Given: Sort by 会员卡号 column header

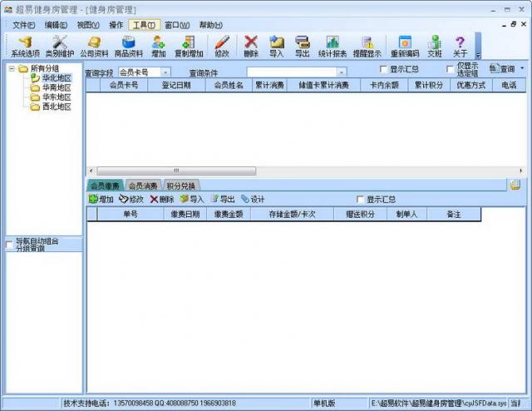Looking at the screenshot, I should [124, 85].
